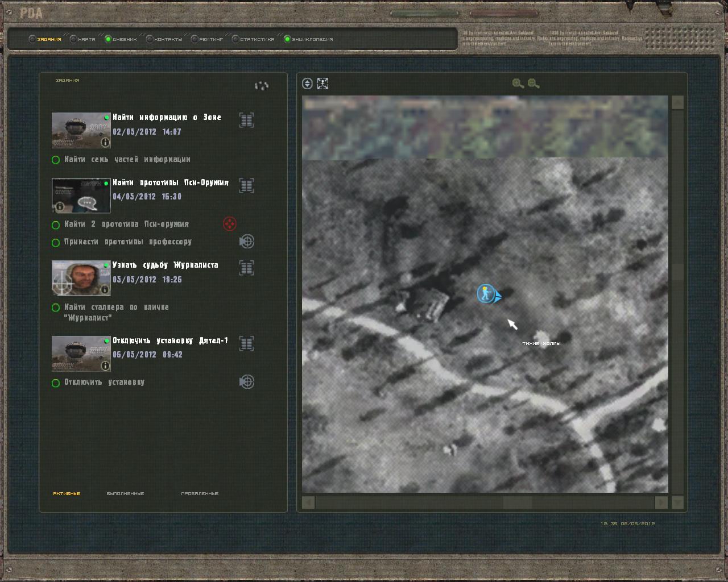Select task 'Найти информацию о Зоне'

[x=167, y=117]
